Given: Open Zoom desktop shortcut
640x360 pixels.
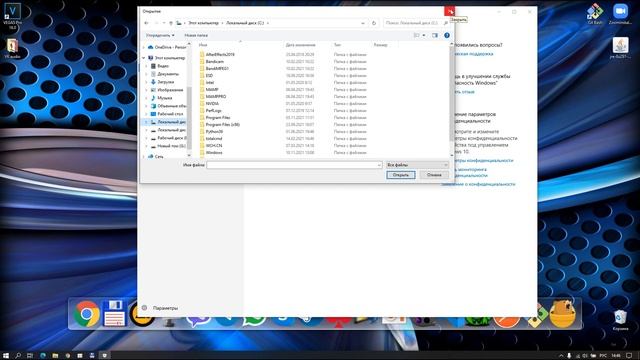Looking at the screenshot, I should 620,14.
